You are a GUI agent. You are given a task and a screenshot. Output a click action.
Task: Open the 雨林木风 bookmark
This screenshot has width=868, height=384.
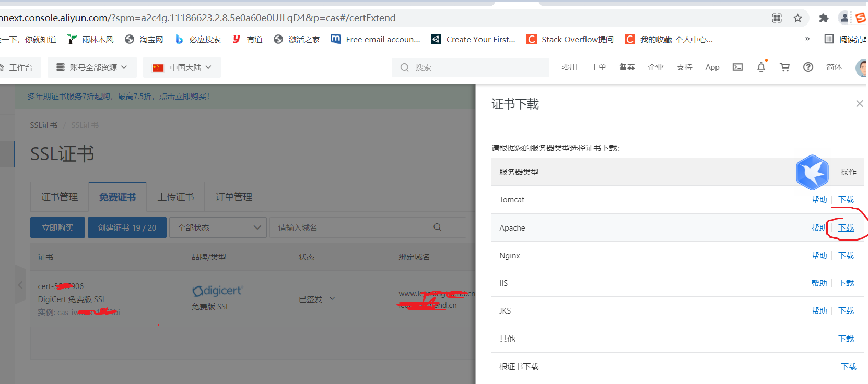tap(90, 39)
